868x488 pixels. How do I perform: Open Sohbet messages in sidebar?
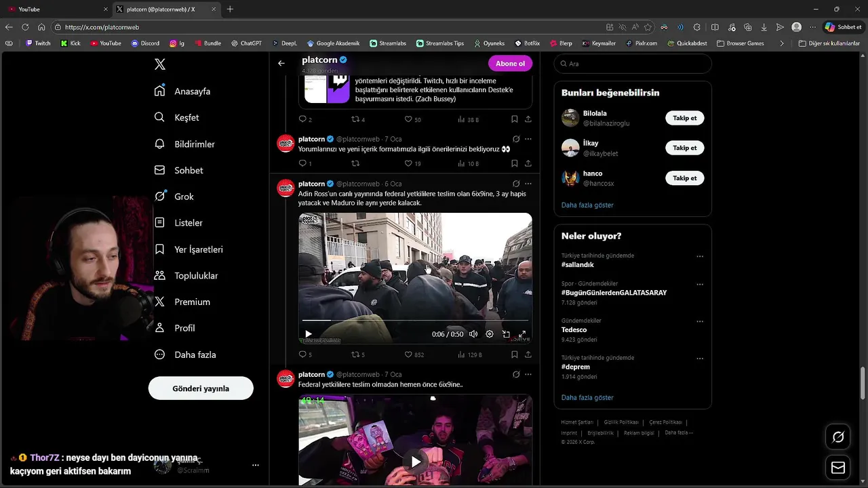[178, 170]
